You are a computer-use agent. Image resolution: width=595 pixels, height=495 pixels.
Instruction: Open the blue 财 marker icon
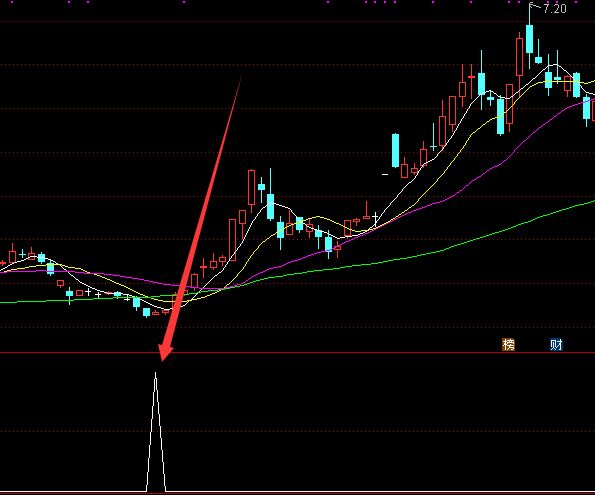(x=556, y=345)
